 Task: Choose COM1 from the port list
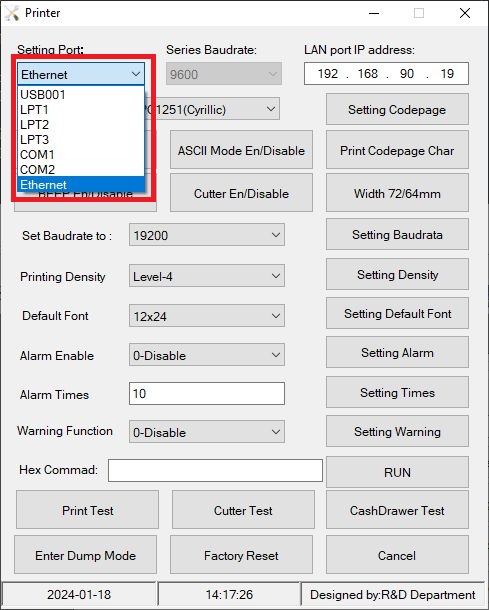tap(81, 154)
